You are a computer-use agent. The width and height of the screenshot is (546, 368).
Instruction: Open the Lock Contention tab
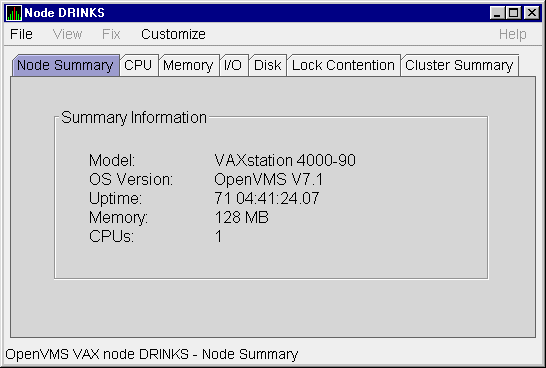pyautogui.click(x=343, y=65)
